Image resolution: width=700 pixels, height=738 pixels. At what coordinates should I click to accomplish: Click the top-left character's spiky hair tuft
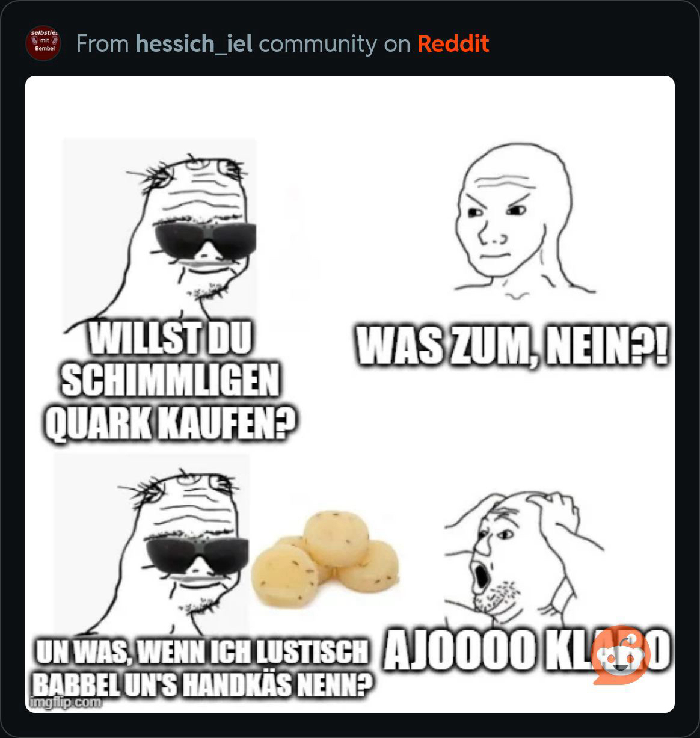[157, 176]
